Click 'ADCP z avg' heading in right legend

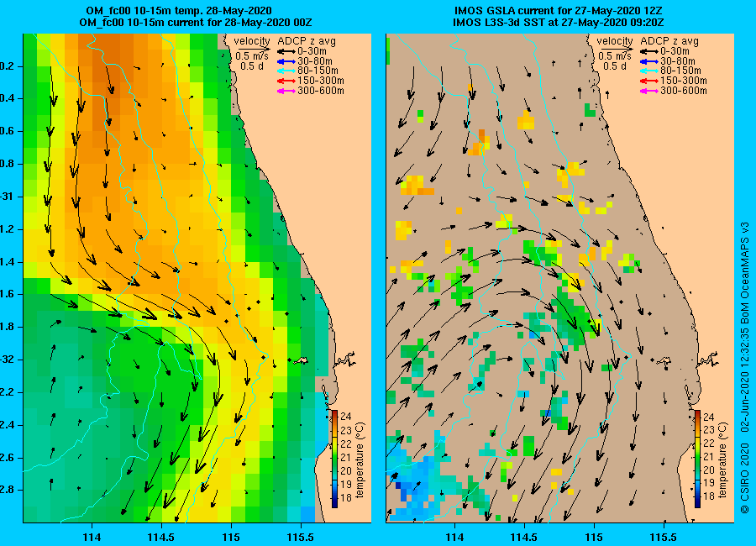click(x=669, y=41)
